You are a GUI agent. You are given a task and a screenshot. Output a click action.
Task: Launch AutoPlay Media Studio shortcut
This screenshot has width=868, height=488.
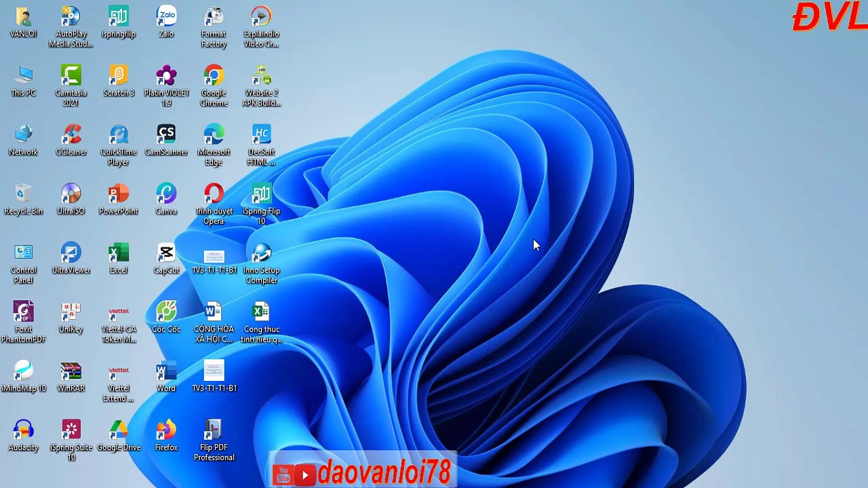[x=71, y=27]
